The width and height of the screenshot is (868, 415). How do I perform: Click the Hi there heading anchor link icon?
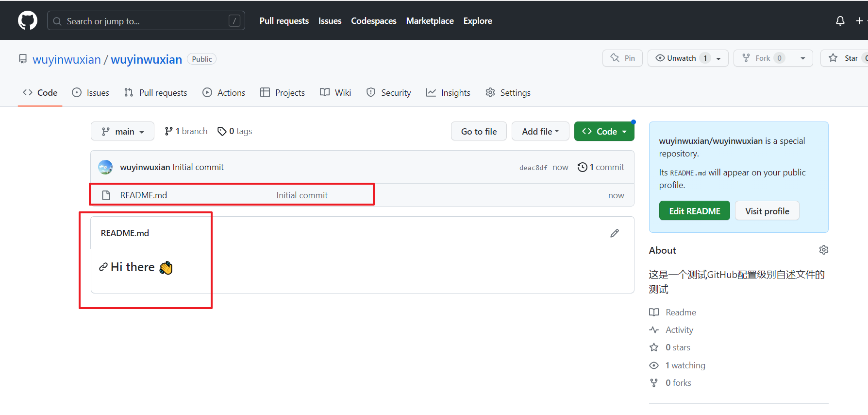coord(103,267)
